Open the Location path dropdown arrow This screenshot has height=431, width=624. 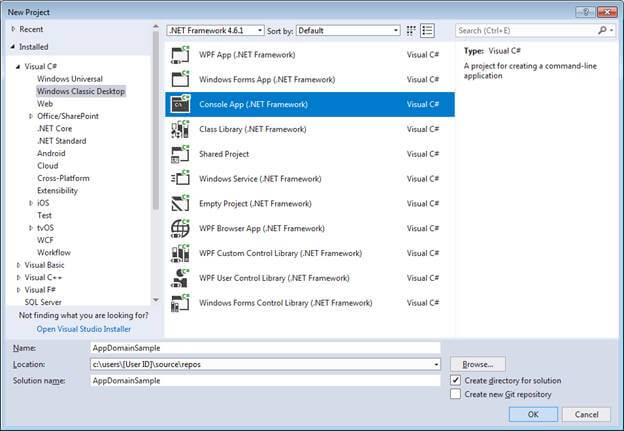436,364
